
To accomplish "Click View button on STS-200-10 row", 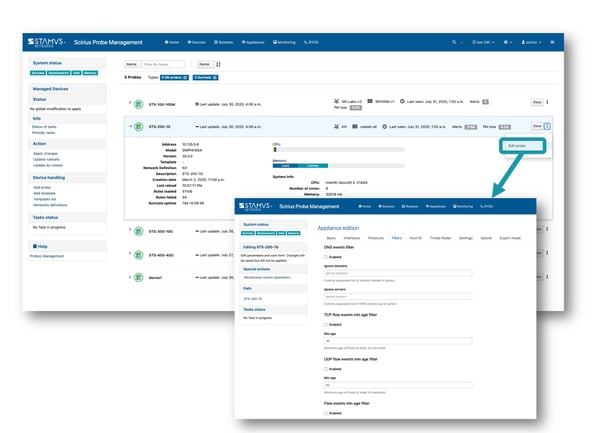I will [x=537, y=126].
